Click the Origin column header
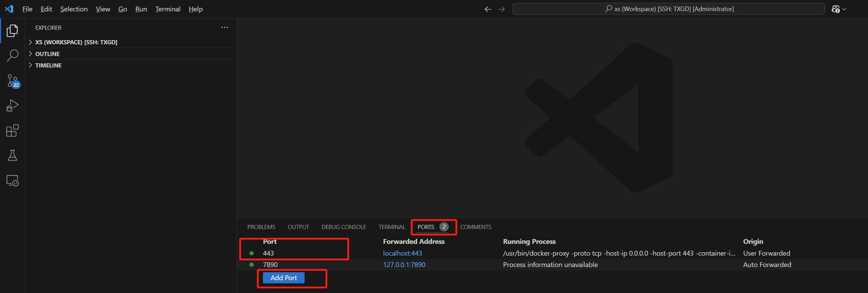The height and width of the screenshot is (293, 868). click(753, 241)
